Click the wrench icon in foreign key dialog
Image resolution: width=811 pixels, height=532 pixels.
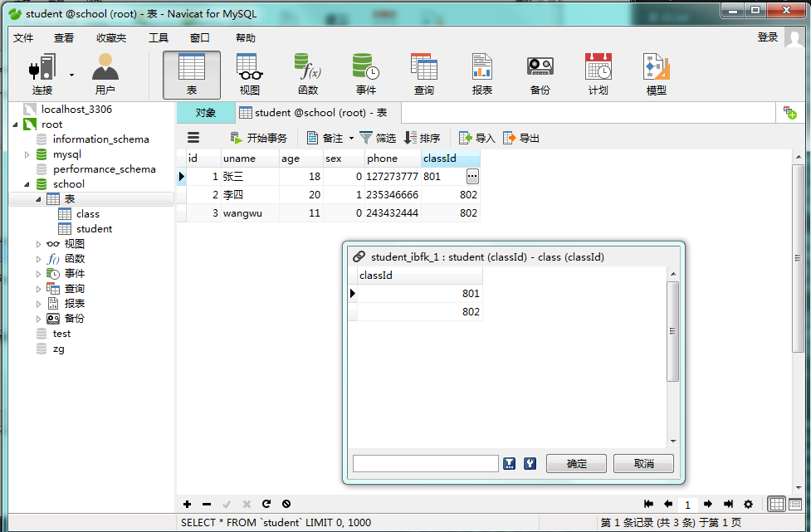(530, 464)
